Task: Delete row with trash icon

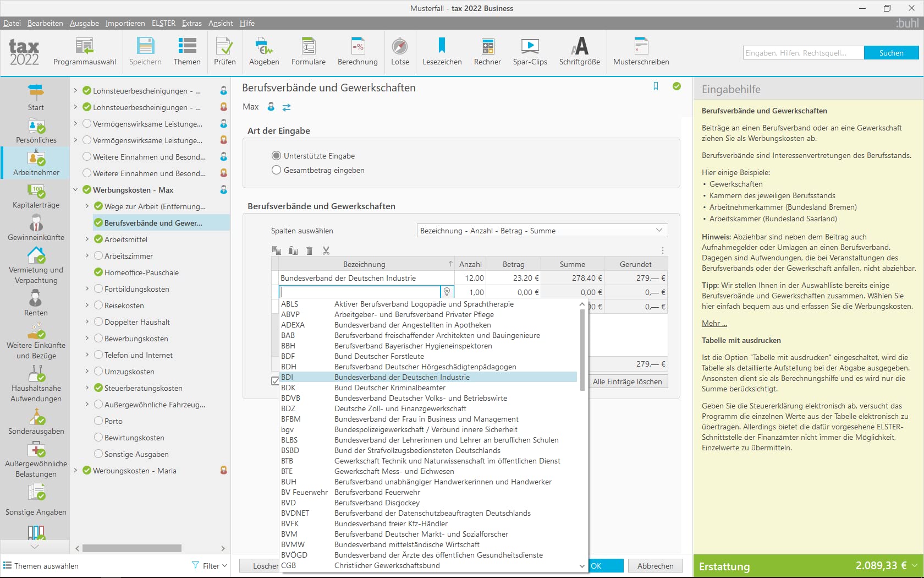Action: (x=310, y=250)
